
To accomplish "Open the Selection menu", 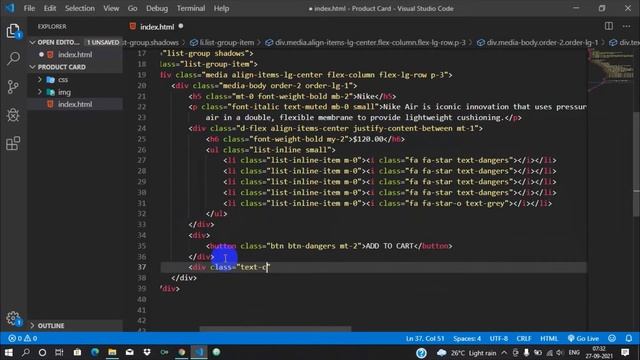I will click(x=80, y=8).
